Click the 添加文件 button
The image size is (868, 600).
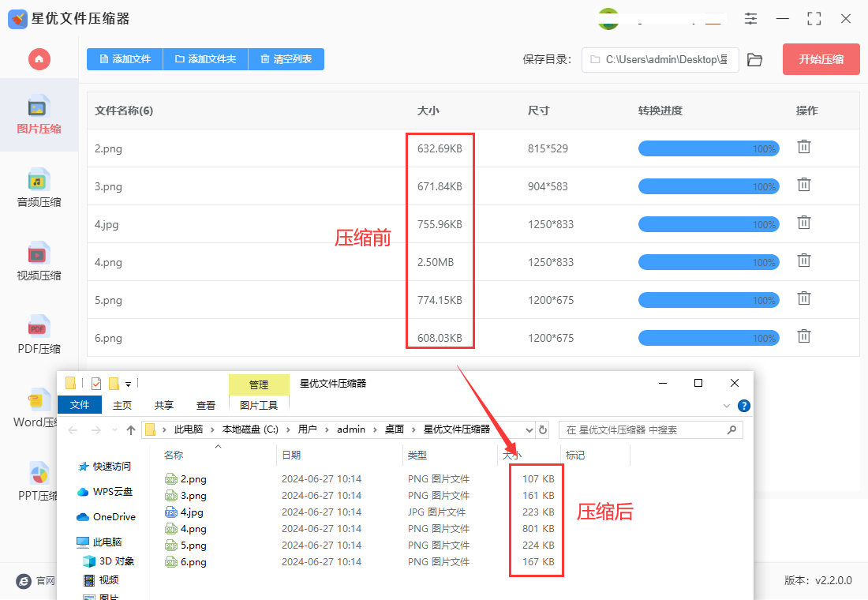pyautogui.click(x=125, y=59)
